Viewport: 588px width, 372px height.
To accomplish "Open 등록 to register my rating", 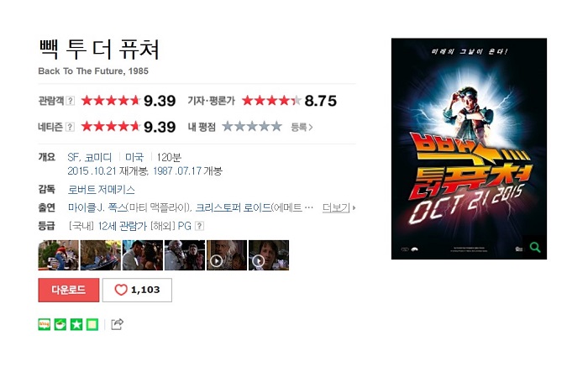I will click(302, 127).
